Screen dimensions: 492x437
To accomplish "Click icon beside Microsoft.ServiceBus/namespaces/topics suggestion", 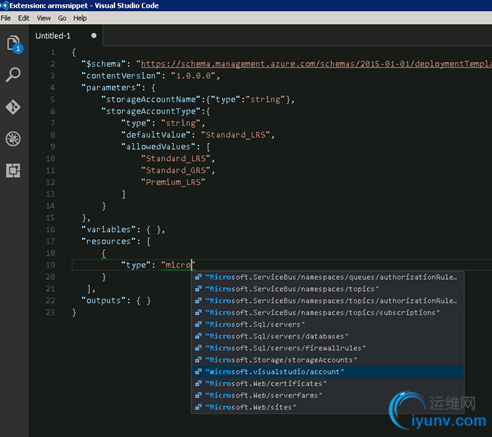I will (x=198, y=289).
